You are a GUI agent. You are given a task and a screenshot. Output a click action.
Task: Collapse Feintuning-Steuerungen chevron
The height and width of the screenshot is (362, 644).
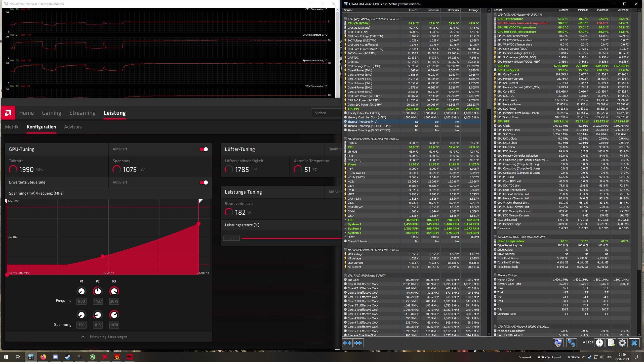point(83,337)
